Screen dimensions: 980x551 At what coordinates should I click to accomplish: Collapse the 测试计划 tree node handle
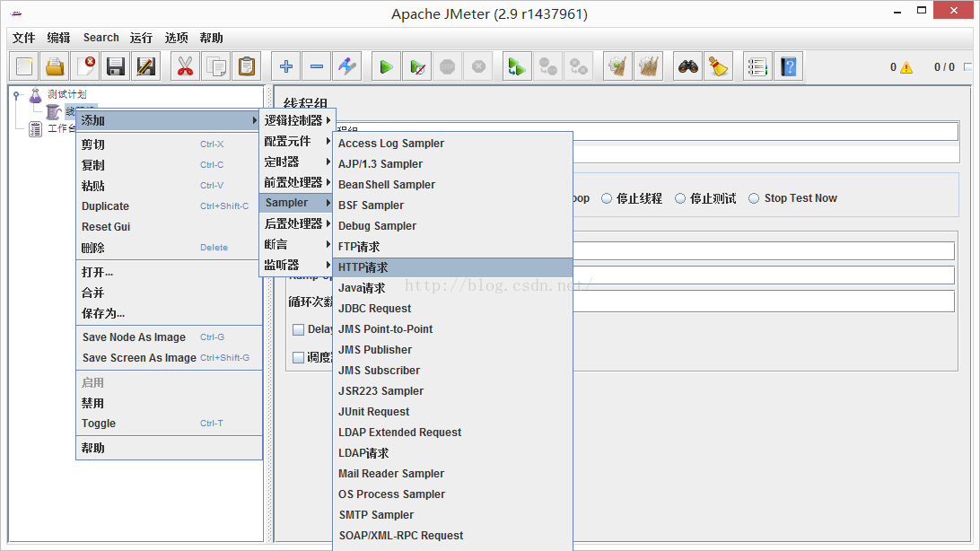click(x=16, y=95)
